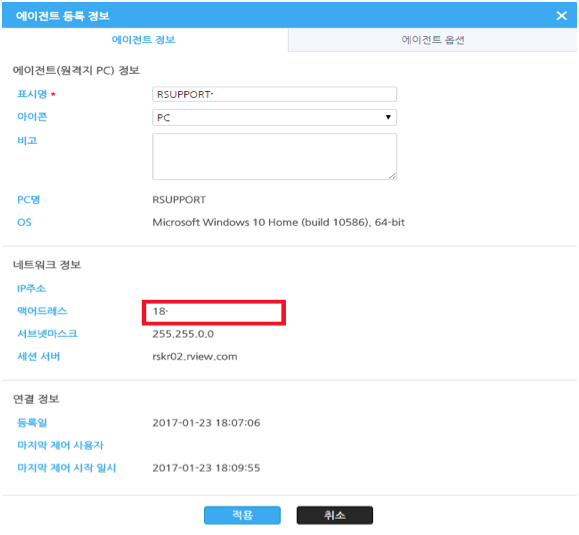Screen dimensions: 579x535
Task: Click the IP주소 label
Action: tap(31, 288)
